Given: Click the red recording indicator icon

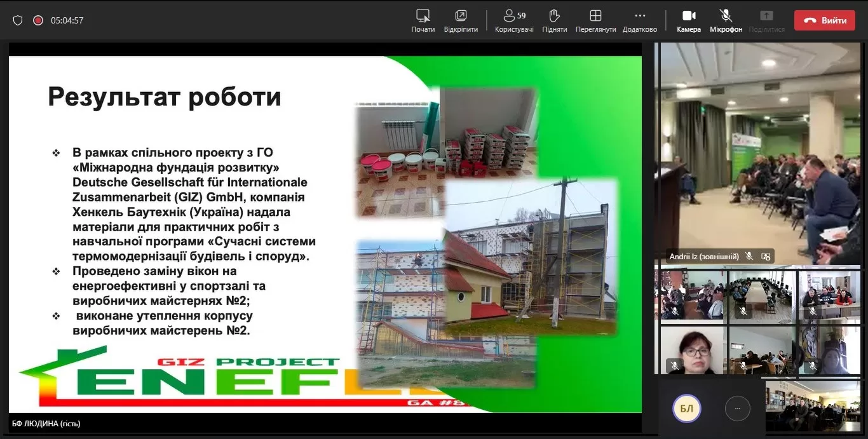Looking at the screenshot, I should pos(38,20).
